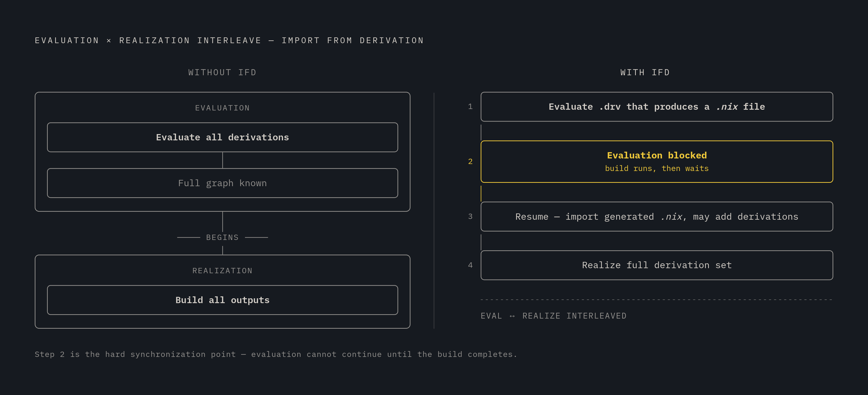Click the REALIZATION group label
Image resolution: width=868 pixels, height=395 pixels.
click(222, 271)
